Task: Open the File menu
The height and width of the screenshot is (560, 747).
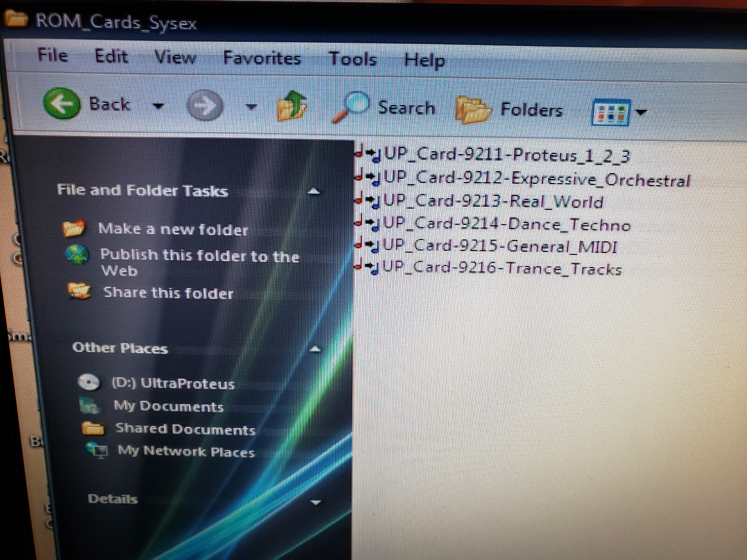Action: (53, 55)
